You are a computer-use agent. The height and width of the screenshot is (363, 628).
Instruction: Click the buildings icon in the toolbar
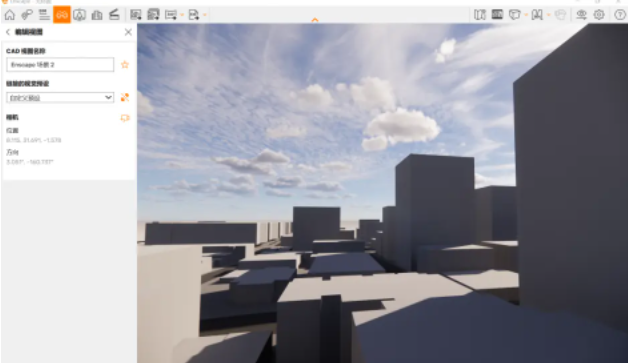tap(97, 15)
